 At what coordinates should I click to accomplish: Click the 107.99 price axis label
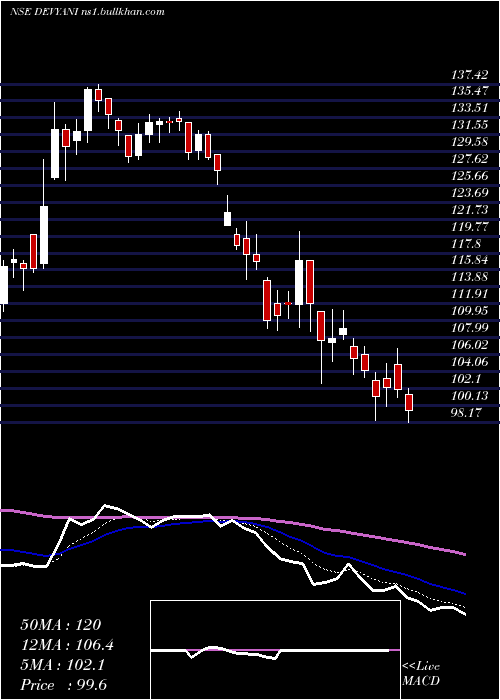pos(469,328)
